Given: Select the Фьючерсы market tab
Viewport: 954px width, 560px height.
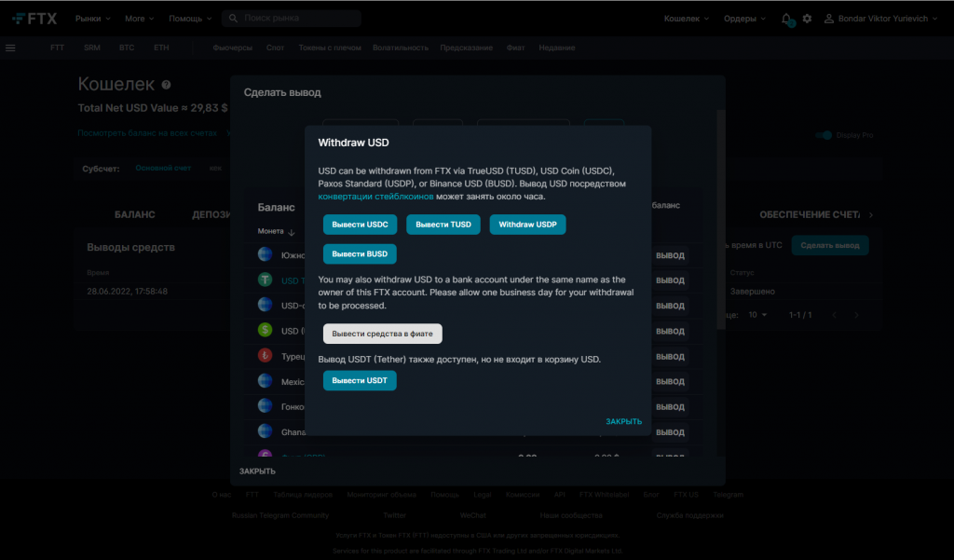Looking at the screenshot, I should (x=232, y=48).
